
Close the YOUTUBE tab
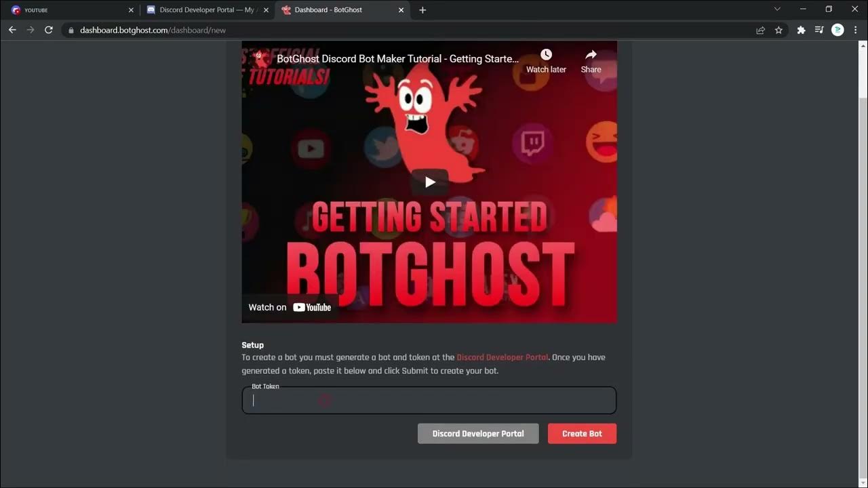[132, 10]
